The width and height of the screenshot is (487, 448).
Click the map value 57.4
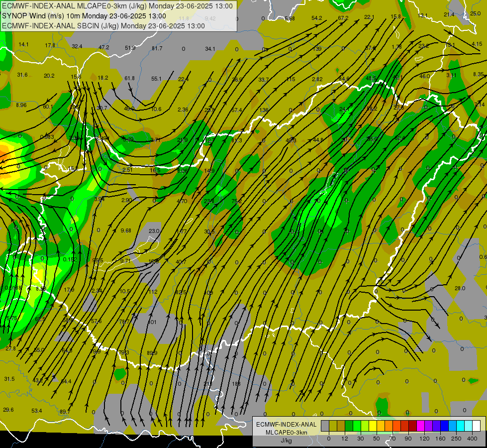(x=236, y=110)
